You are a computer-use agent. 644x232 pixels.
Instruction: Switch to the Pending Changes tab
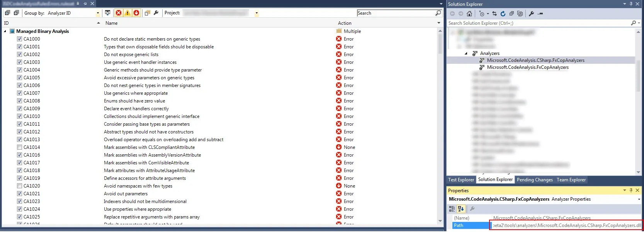point(535,180)
